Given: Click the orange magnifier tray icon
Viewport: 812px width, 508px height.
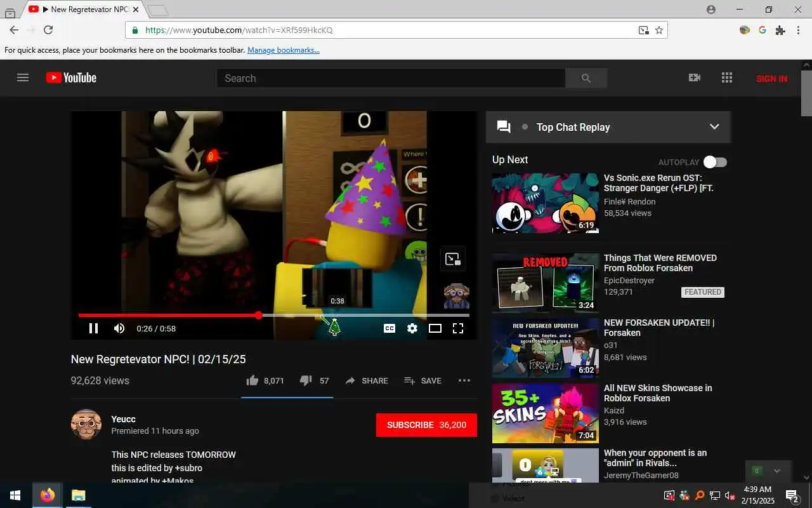Looking at the screenshot, I should (700, 495).
